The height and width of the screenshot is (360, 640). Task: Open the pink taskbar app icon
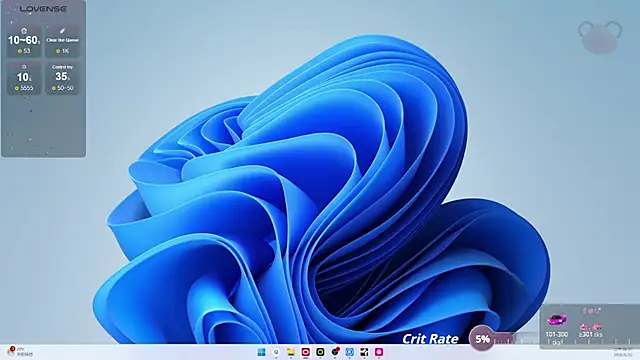coord(379,352)
